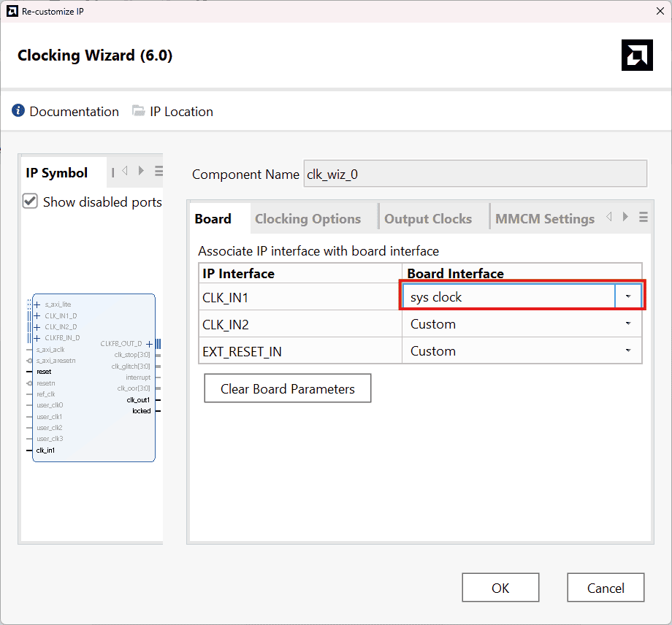Open the IP Symbol panel tab list menu

(x=159, y=172)
